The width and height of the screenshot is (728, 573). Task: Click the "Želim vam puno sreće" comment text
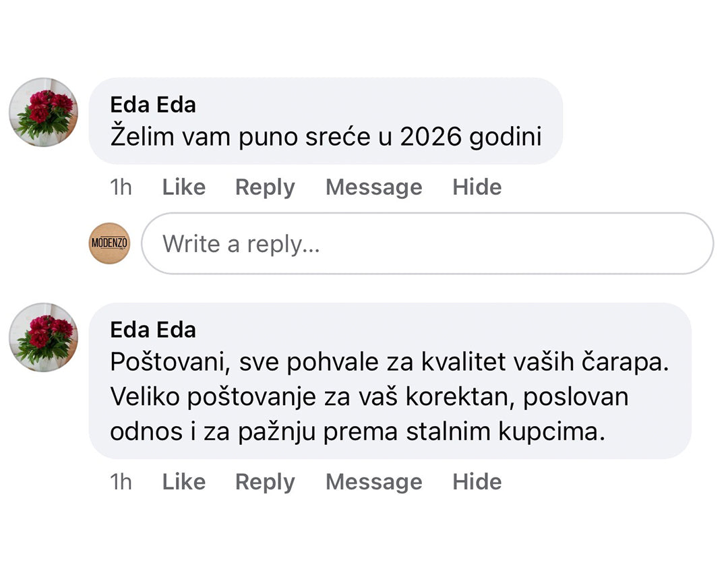tap(326, 137)
